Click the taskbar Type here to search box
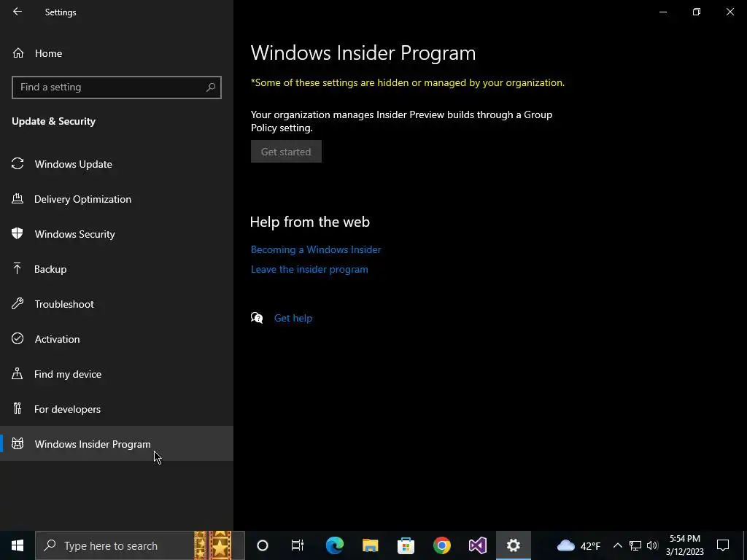747x560 pixels. (x=140, y=545)
